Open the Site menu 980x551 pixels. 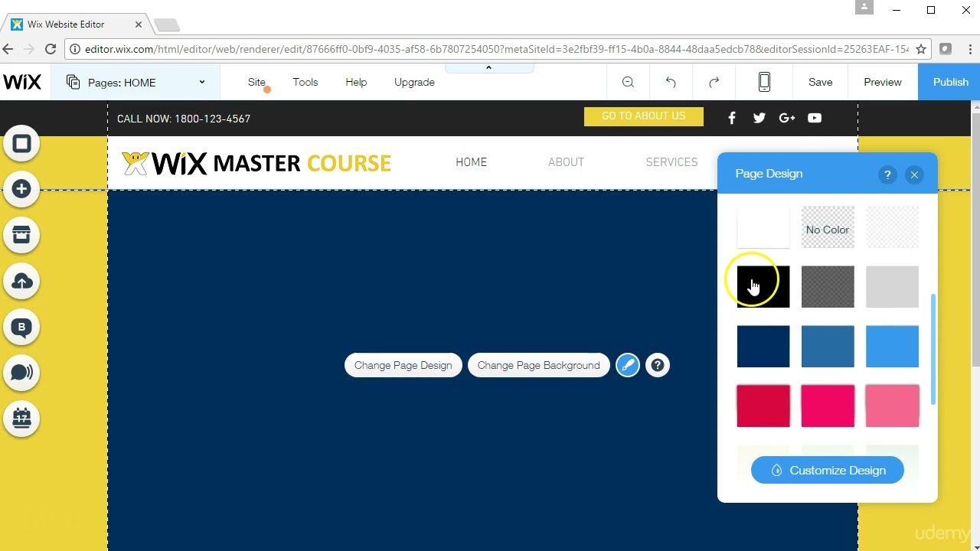256,82
